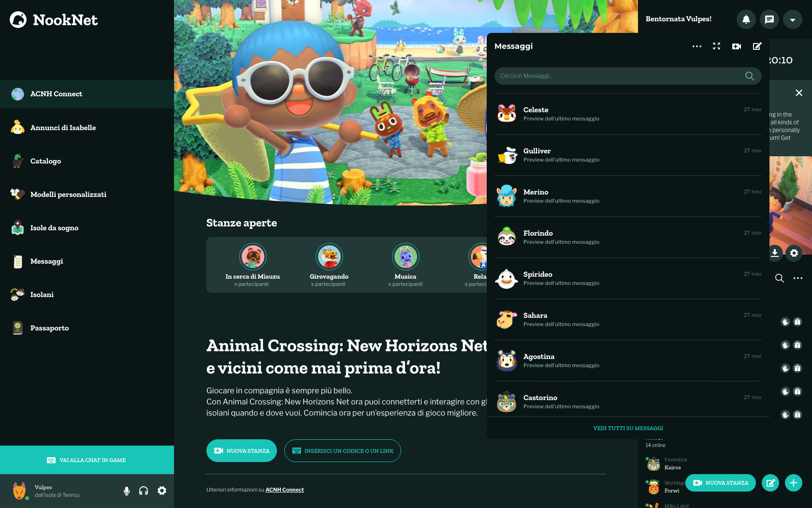Screen dimensions: 812x508
Task: Close the right-side panel with X
Action: [x=799, y=93]
